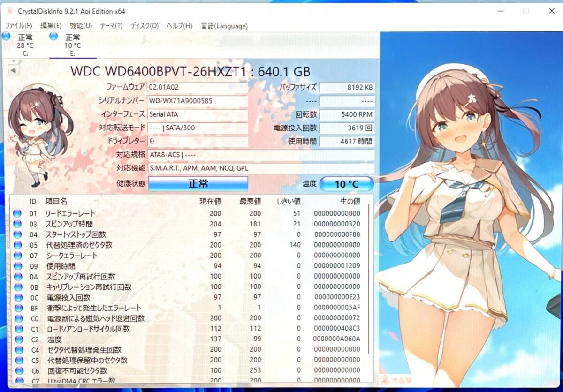Image resolution: width=563 pixels, height=392 pixels.
Task: Click status icon for 0A スピンアップ再試行回数
Action: (x=17, y=277)
